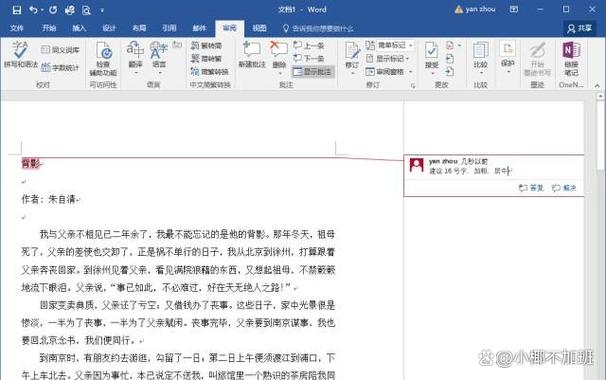Viewport: 606px width, 380px height.
Task: Click the next change icon
Action: pyautogui.click(x=450, y=72)
